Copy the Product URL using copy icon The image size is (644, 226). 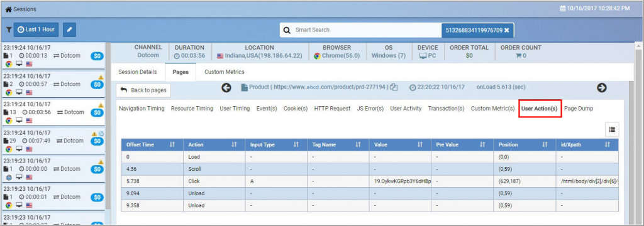click(394, 87)
